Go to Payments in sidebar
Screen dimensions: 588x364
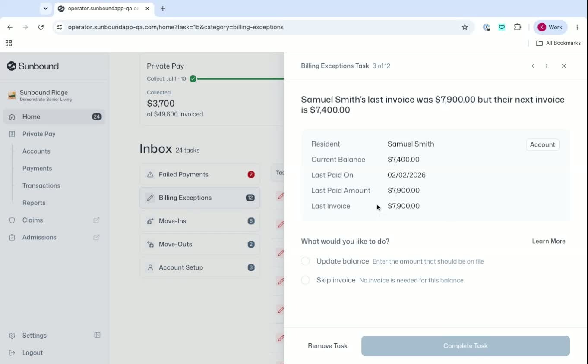tap(37, 168)
